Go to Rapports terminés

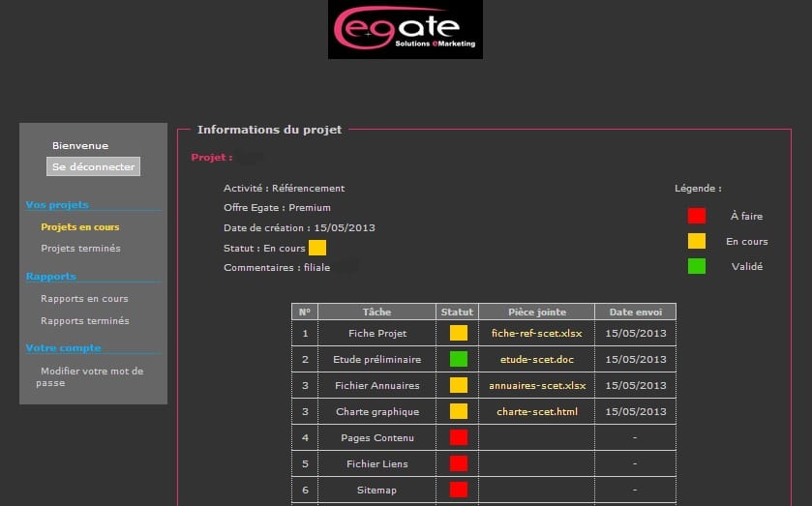click(x=85, y=320)
